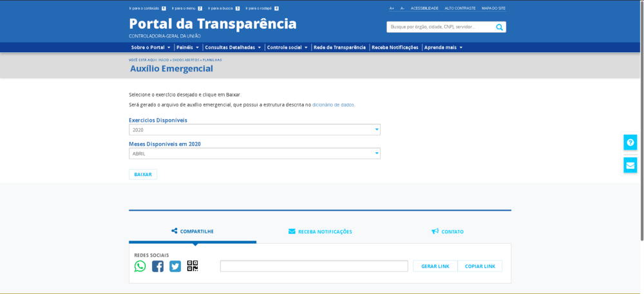Open Receba Notificações in navigation bar
The image size is (644, 294).
click(x=395, y=47)
